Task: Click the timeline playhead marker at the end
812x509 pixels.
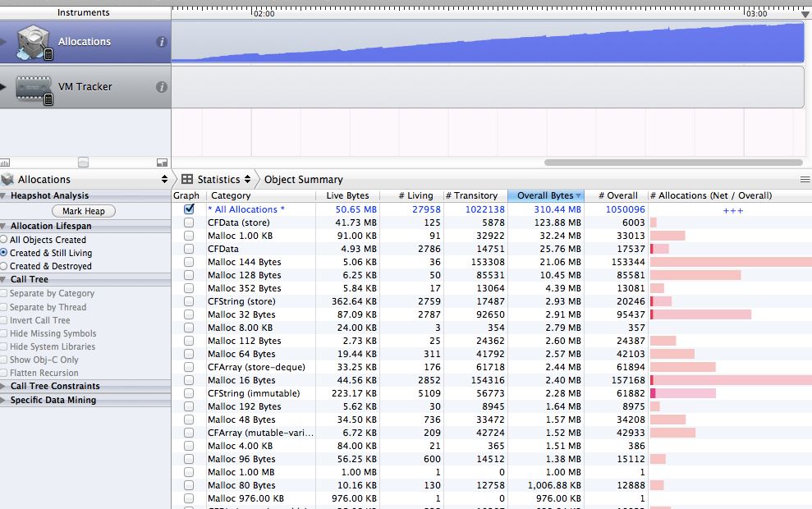Action: [x=805, y=14]
